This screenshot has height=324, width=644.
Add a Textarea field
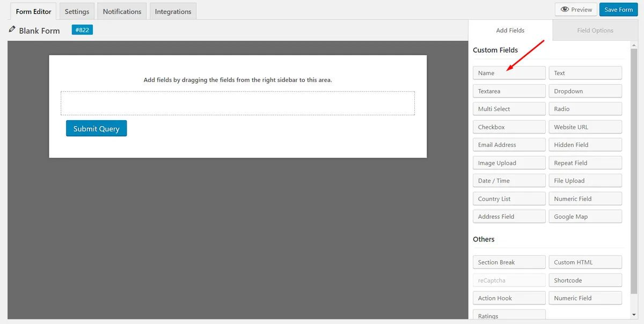pos(509,91)
